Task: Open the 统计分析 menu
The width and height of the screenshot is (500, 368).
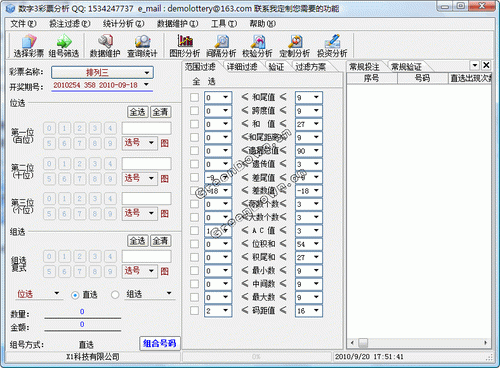Action: 123,24
